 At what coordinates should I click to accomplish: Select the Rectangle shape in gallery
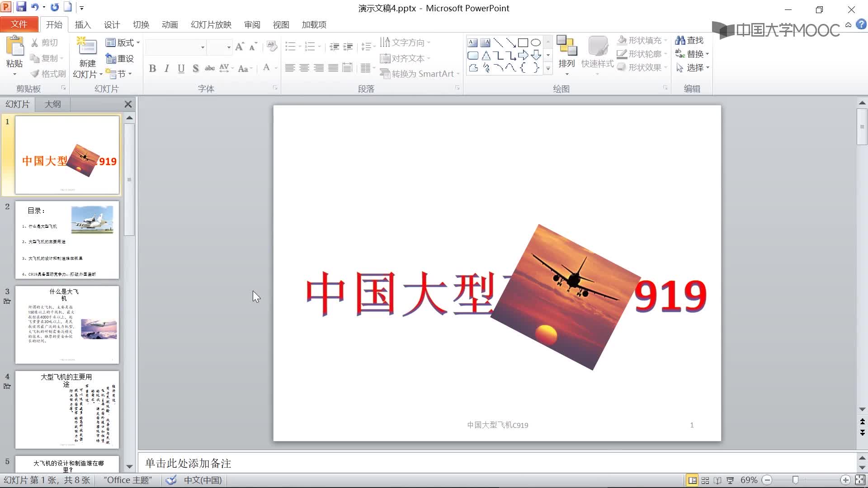tap(523, 42)
